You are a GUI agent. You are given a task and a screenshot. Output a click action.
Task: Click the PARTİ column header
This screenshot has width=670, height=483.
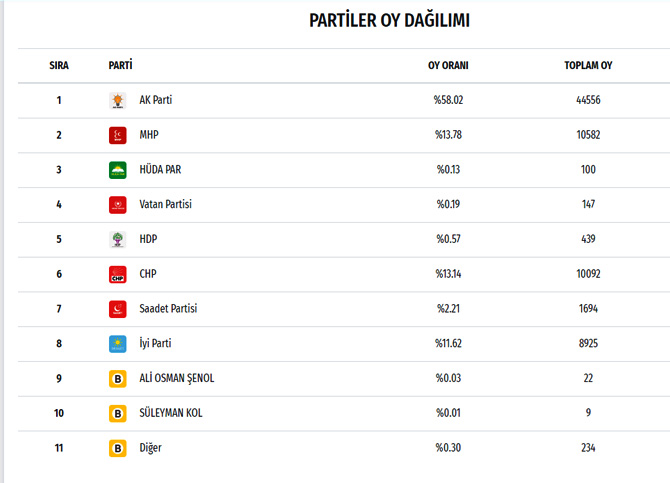[120, 65]
